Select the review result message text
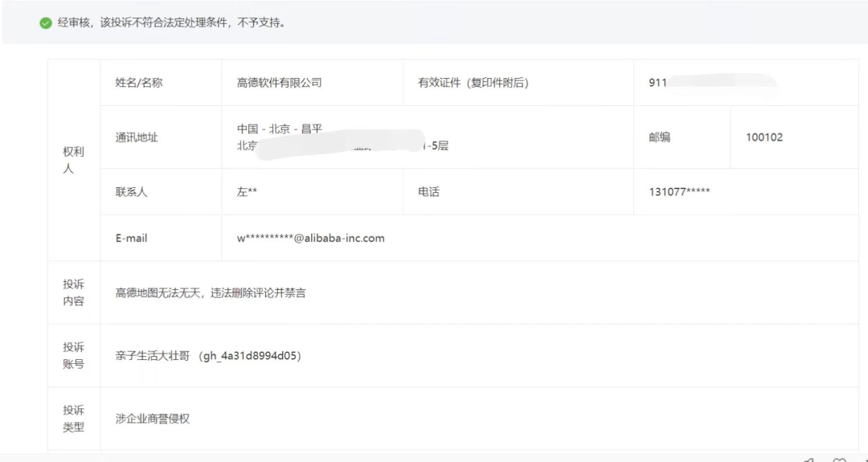 coord(172,23)
